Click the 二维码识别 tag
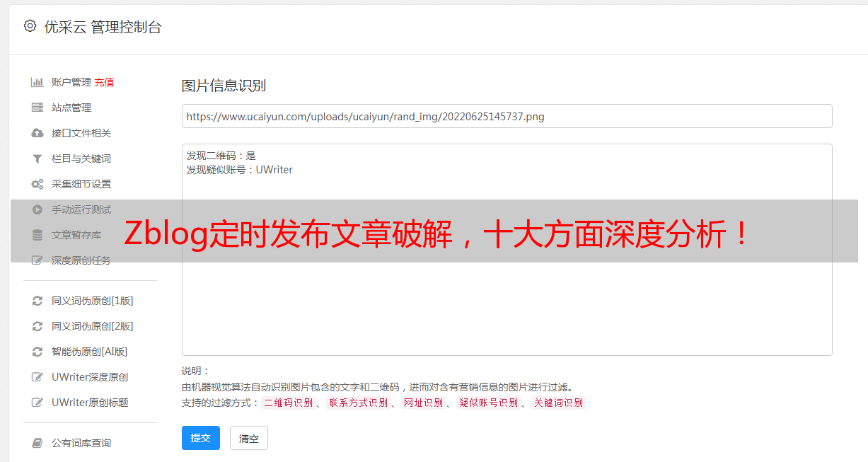The image size is (868, 462). point(288,403)
